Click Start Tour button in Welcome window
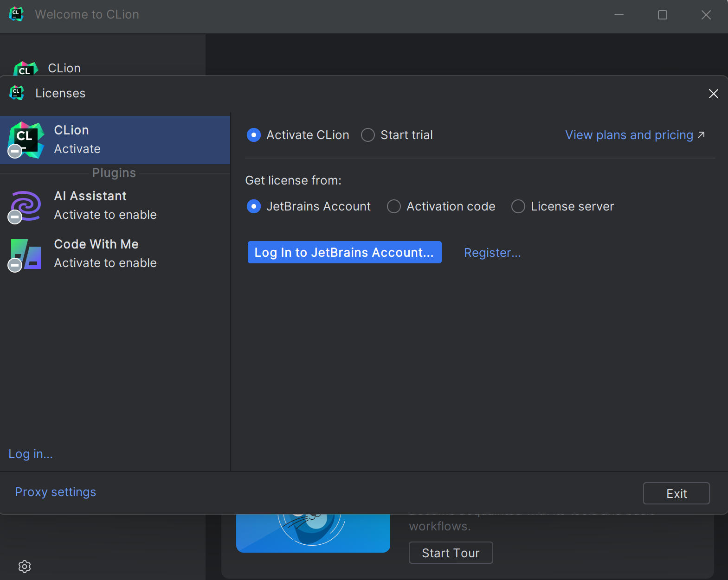This screenshot has height=580, width=728. [451, 553]
